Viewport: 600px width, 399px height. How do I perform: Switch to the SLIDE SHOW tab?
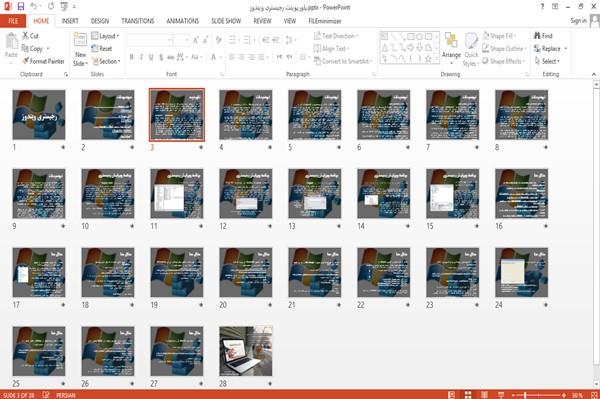pyautogui.click(x=226, y=21)
